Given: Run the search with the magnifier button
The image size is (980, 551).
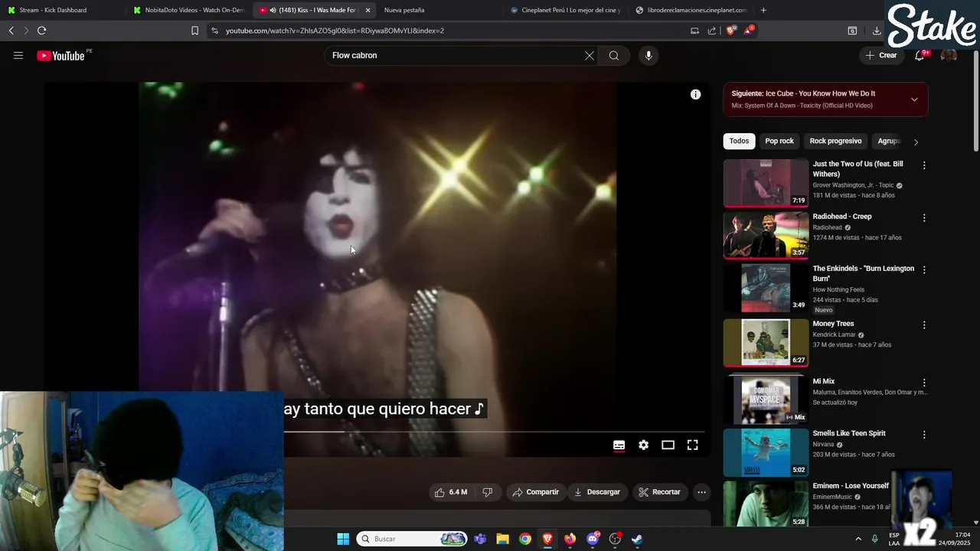Looking at the screenshot, I should (614, 55).
